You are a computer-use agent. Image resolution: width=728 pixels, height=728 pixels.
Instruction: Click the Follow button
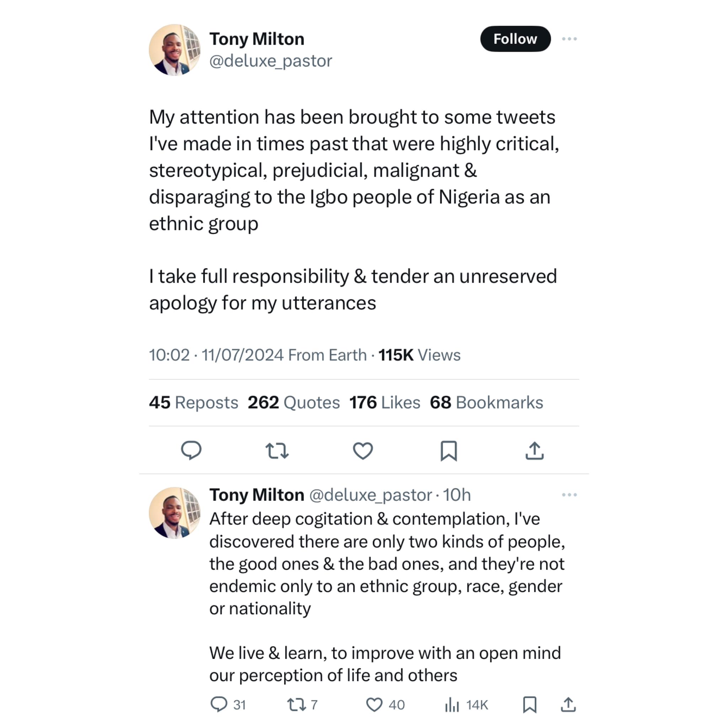[515, 39]
